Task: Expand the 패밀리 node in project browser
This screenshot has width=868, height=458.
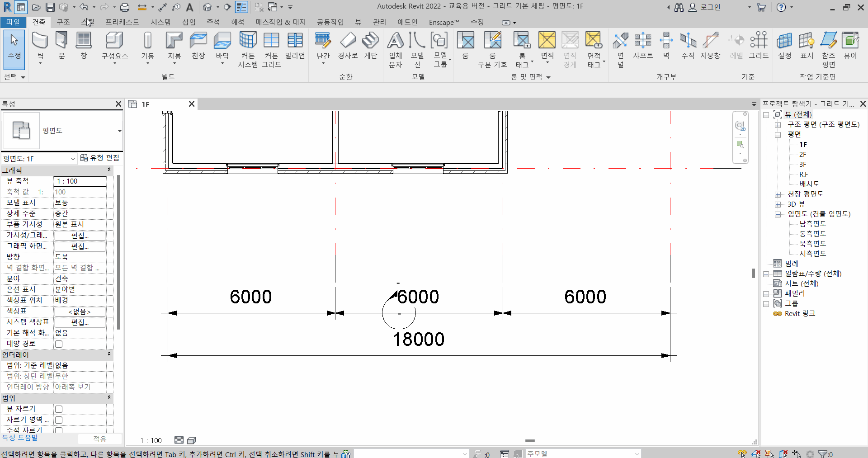Action: [766, 294]
